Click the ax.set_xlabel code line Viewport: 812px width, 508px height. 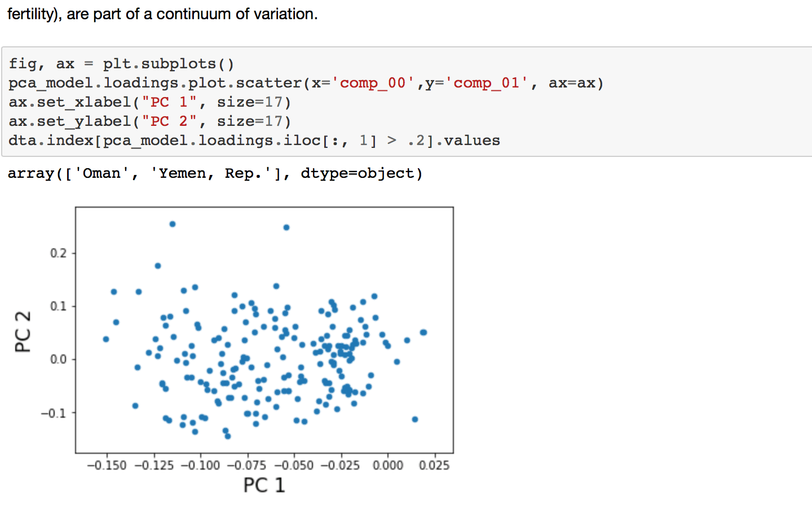149,102
